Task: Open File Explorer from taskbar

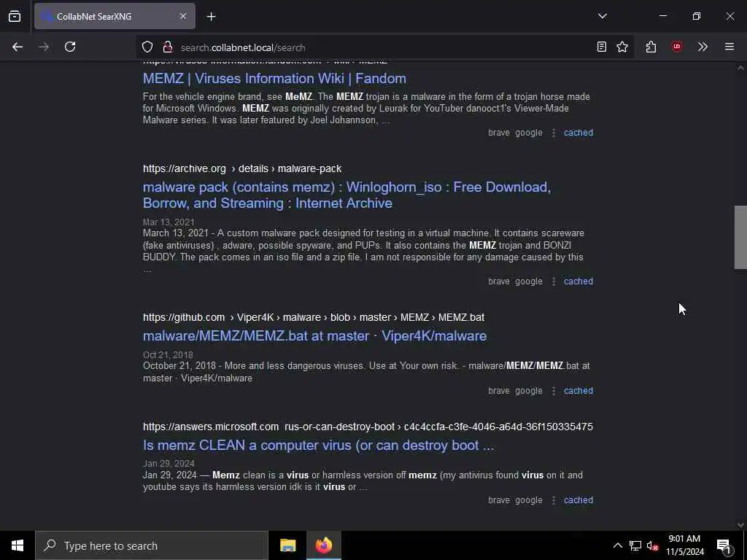Action: pos(287,545)
